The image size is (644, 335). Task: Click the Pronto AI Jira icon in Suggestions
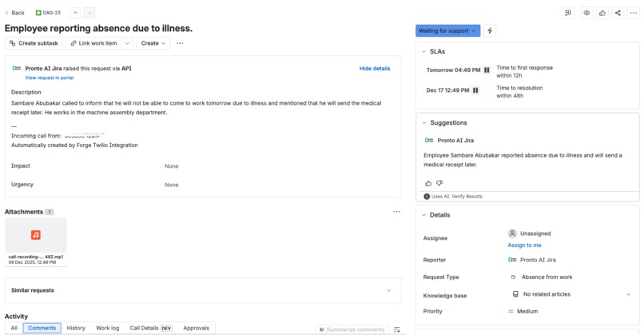[429, 140]
